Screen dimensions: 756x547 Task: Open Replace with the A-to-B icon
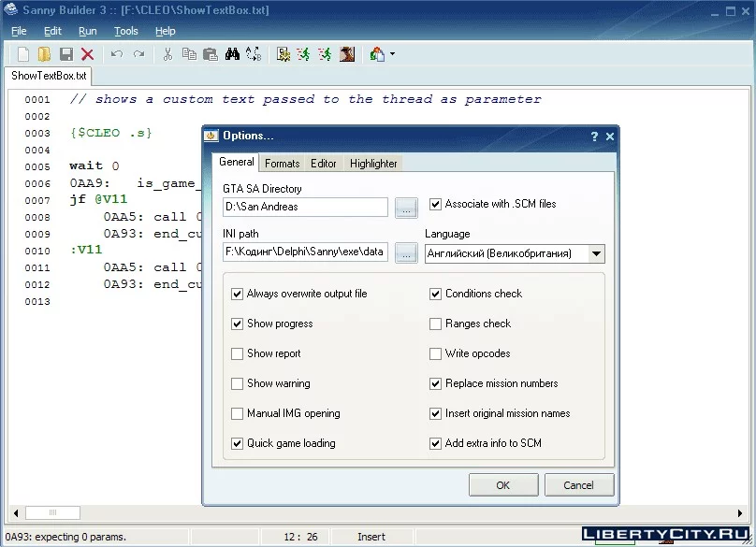point(254,54)
